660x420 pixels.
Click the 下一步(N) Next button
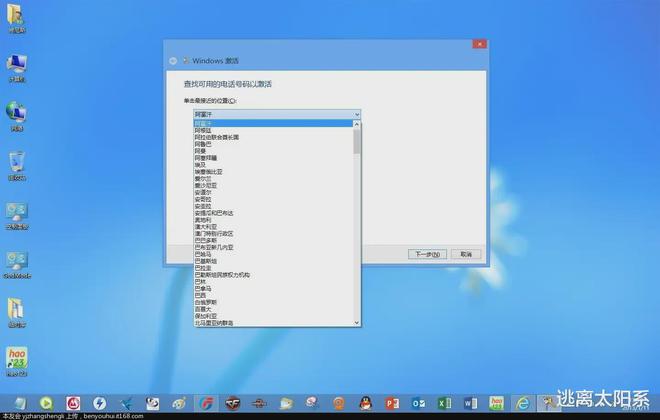[x=427, y=254]
